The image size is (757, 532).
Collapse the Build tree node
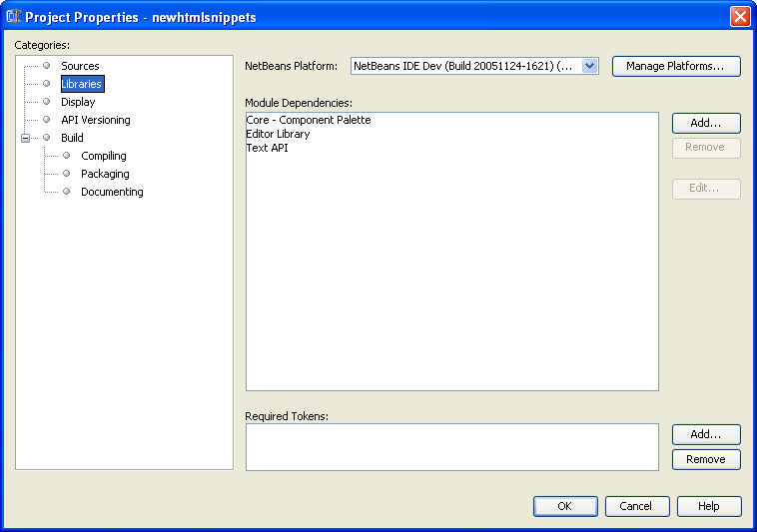[x=26, y=138]
